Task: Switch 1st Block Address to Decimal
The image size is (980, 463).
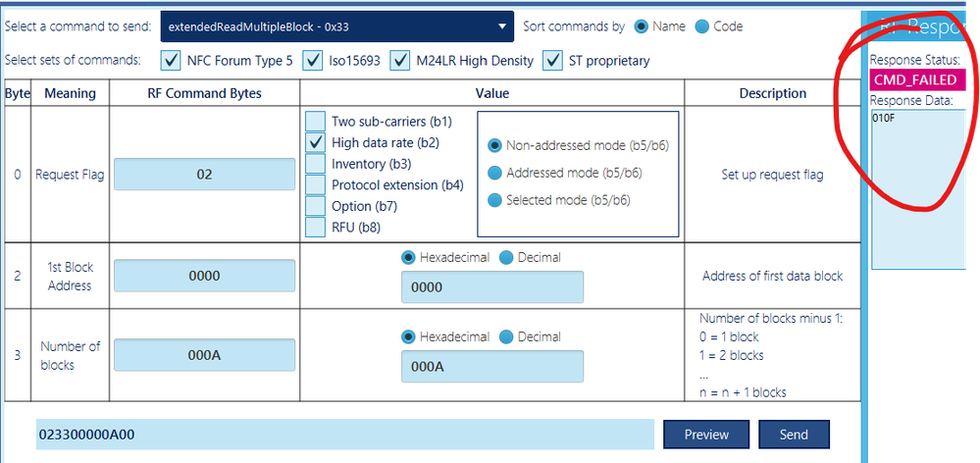Action: pos(506,257)
